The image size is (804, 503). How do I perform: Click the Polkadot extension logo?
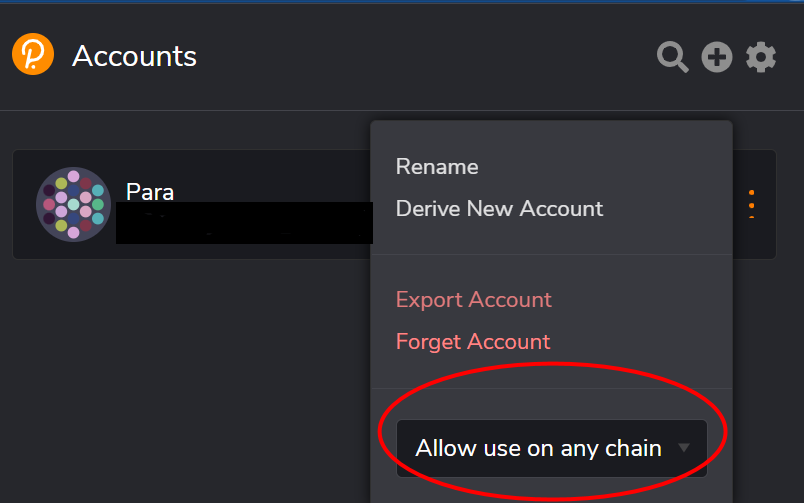point(33,55)
